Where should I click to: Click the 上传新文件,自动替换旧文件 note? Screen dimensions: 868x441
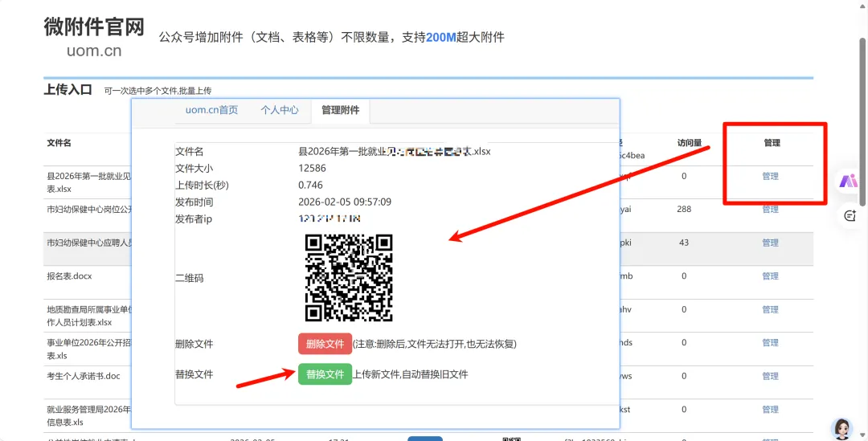[411, 374]
